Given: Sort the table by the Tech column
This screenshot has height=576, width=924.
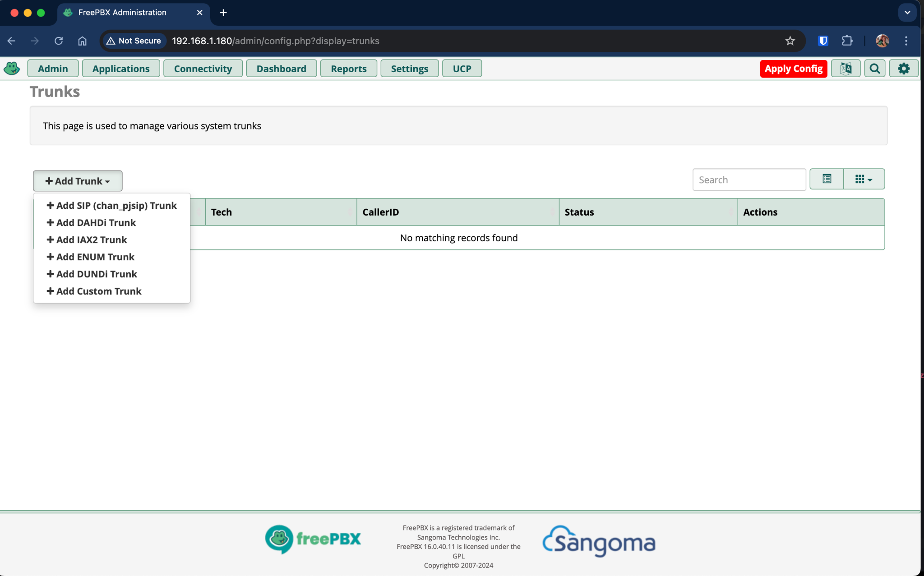Looking at the screenshot, I should click(x=222, y=212).
